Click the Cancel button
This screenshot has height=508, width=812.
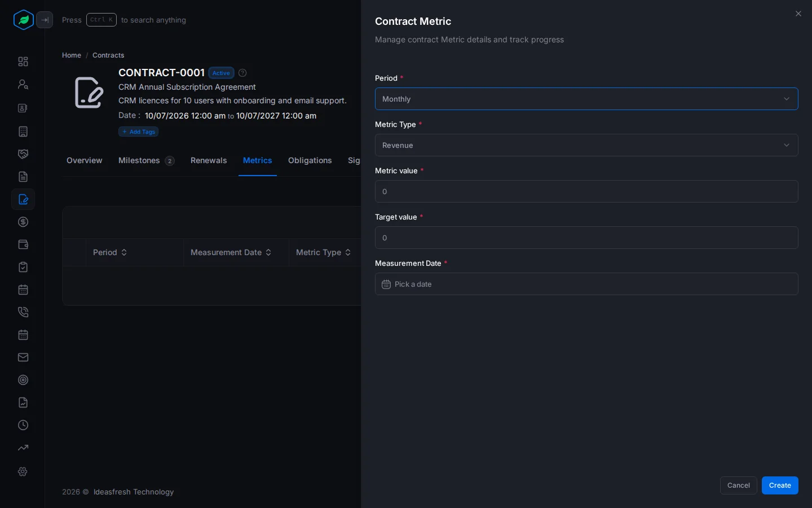coord(739,485)
